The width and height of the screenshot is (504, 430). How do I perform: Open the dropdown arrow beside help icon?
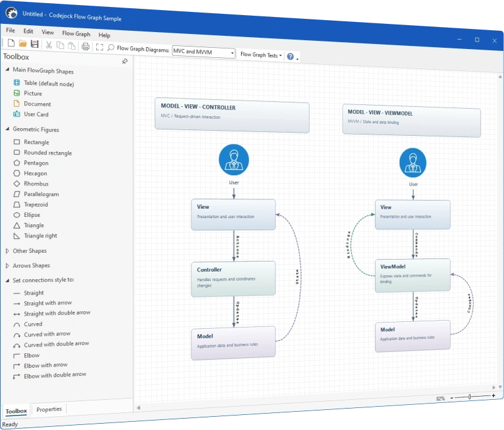click(x=298, y=59)
